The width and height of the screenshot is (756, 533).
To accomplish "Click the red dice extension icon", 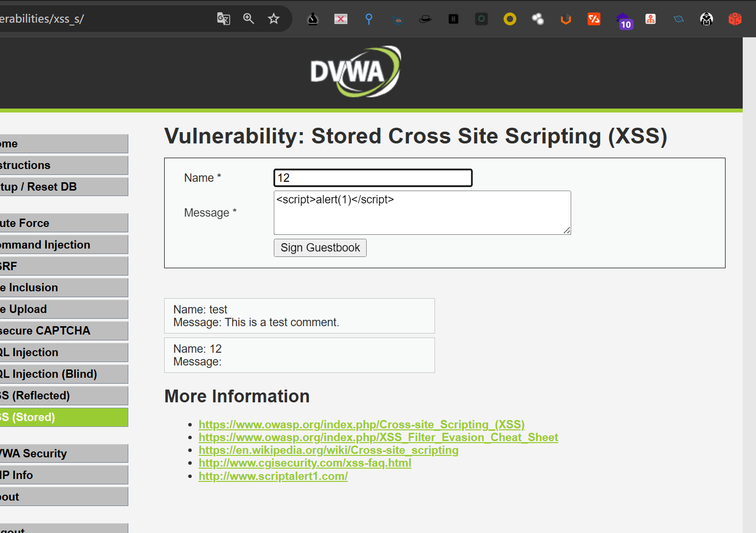I will pyautogui.click(x=735, y=19).
